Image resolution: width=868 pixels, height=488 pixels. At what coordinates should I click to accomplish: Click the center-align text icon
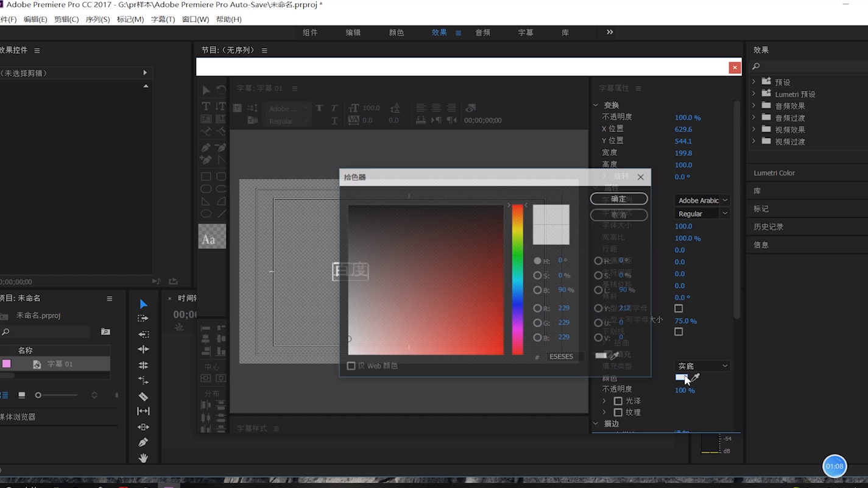tap(436, 108)
